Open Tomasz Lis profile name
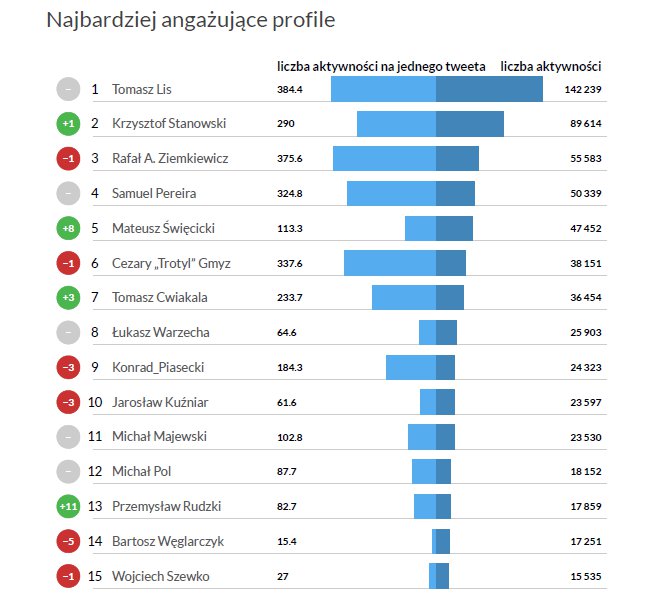654x595 pixels. click(x=142, y=90)
